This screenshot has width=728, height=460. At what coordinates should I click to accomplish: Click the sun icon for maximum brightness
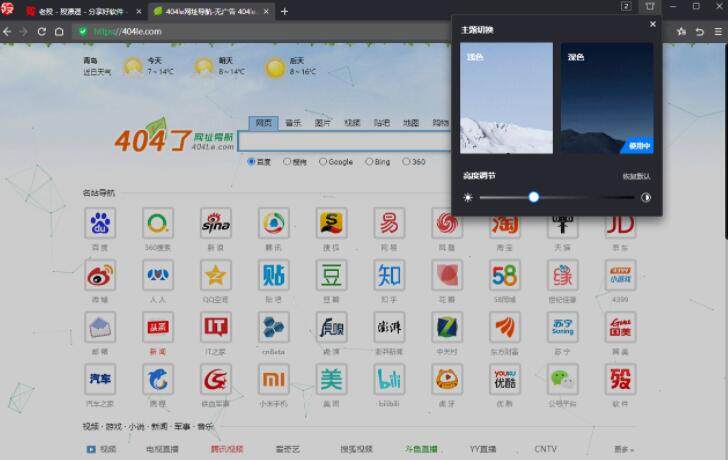468,197
